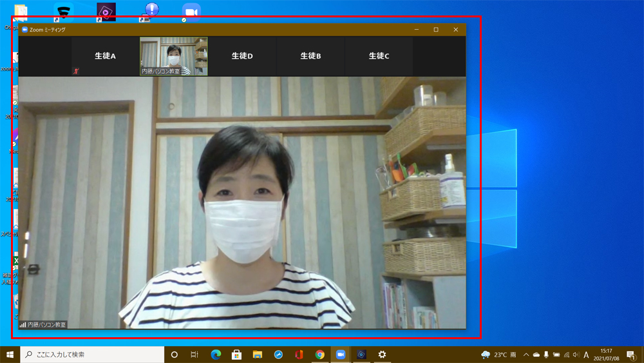The width and height of the screenshot is (644, 363).
Task: Open the Microsoft Store taskbar icon
Action: pos(236,355)
